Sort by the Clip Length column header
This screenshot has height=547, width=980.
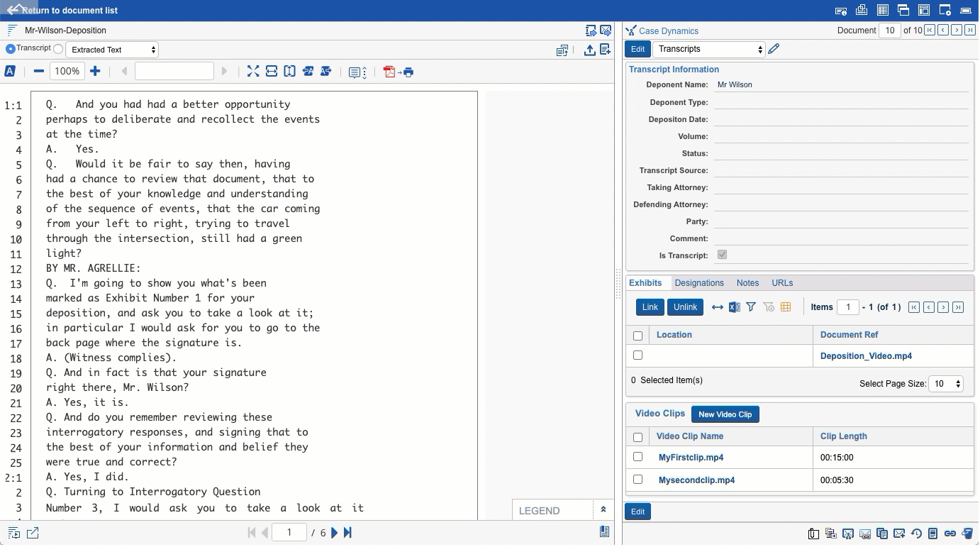tap(843, 436)
